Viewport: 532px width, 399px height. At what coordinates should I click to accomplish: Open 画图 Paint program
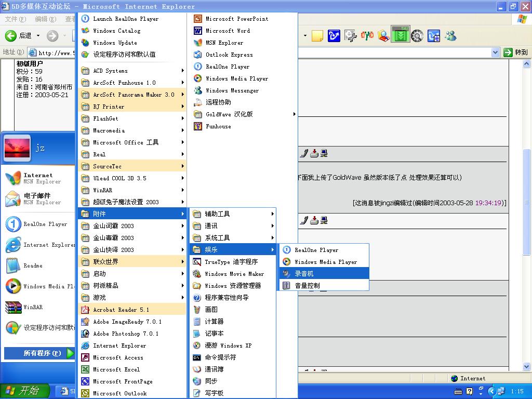[233, 310]
